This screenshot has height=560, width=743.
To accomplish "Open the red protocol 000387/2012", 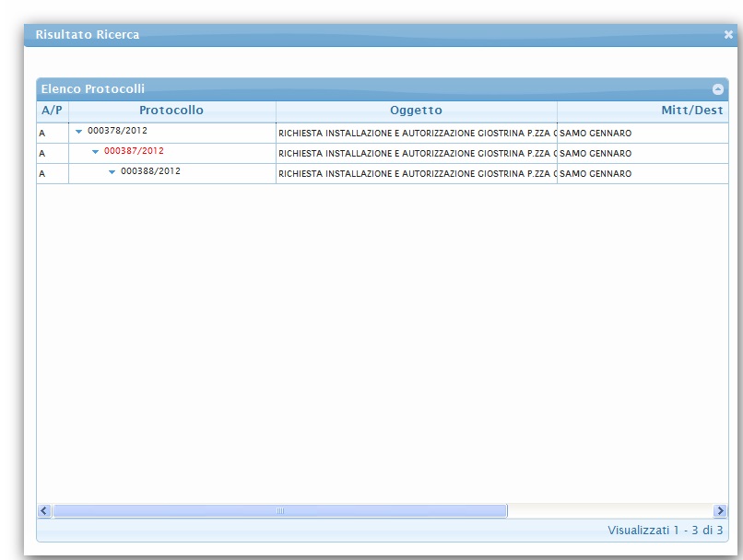I will [134, 151].
